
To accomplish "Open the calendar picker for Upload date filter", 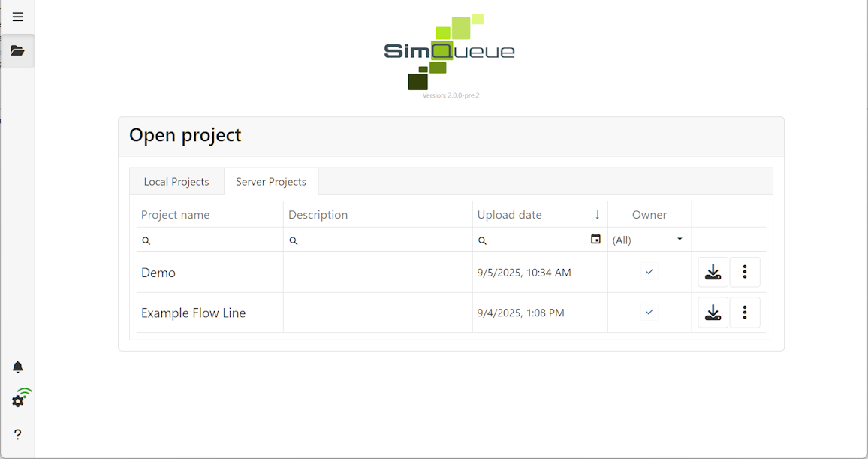I will 595,238.
